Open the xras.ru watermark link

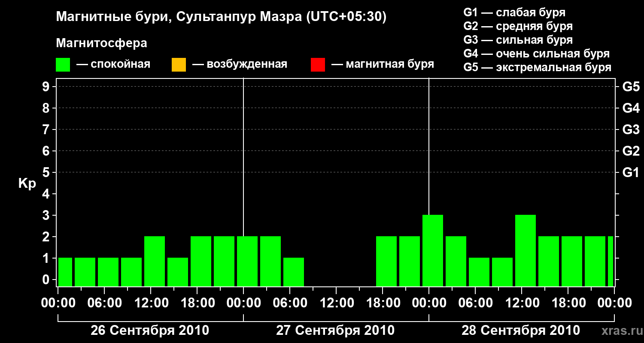[620, 331]
